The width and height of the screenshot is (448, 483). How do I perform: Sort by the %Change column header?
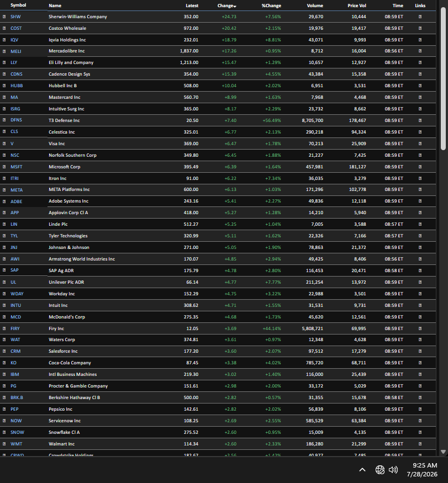coord(271,6)
